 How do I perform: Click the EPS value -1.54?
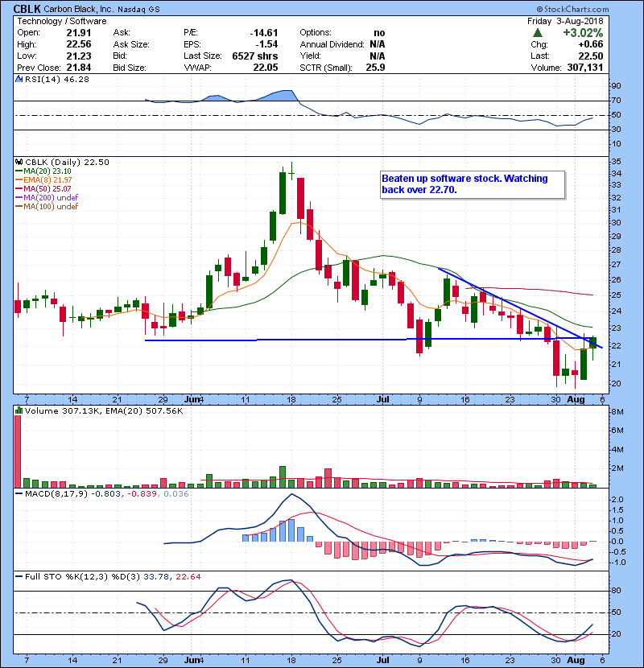click(266, 44)
